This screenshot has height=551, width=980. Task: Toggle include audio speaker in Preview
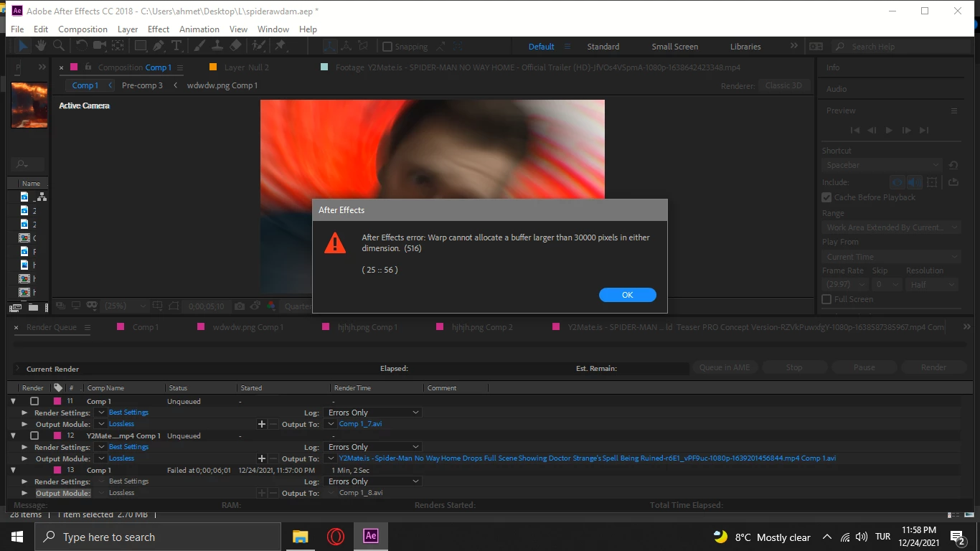[915, 182]
